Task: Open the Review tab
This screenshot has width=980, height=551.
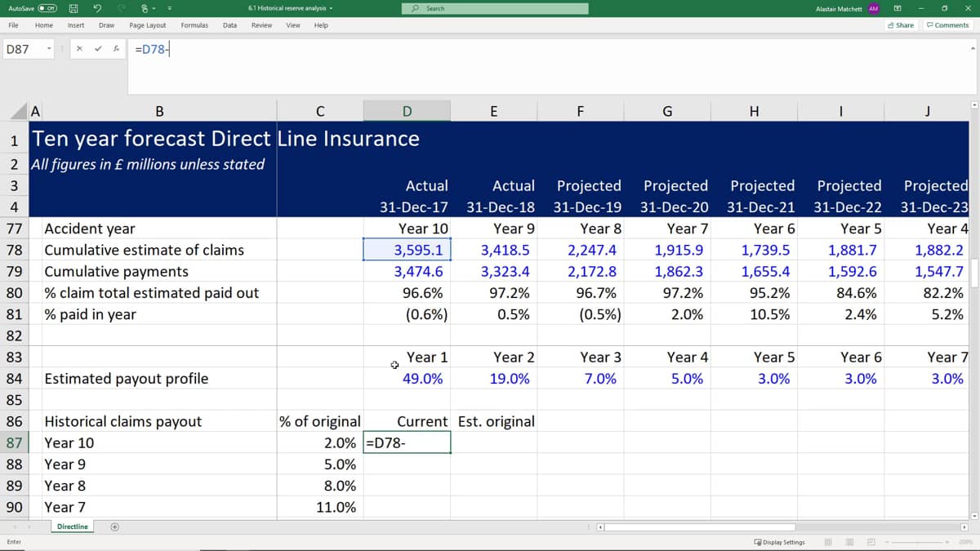Action: [261, 25]
